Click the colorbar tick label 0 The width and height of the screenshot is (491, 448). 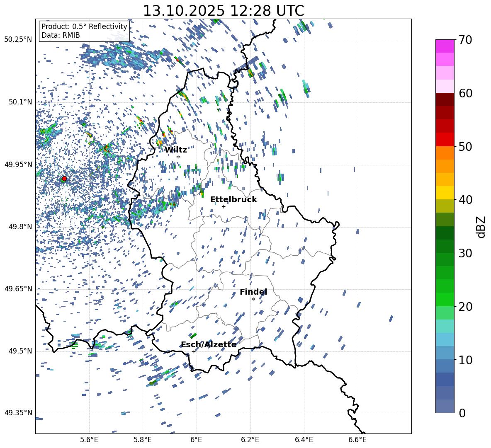(462, 413)
